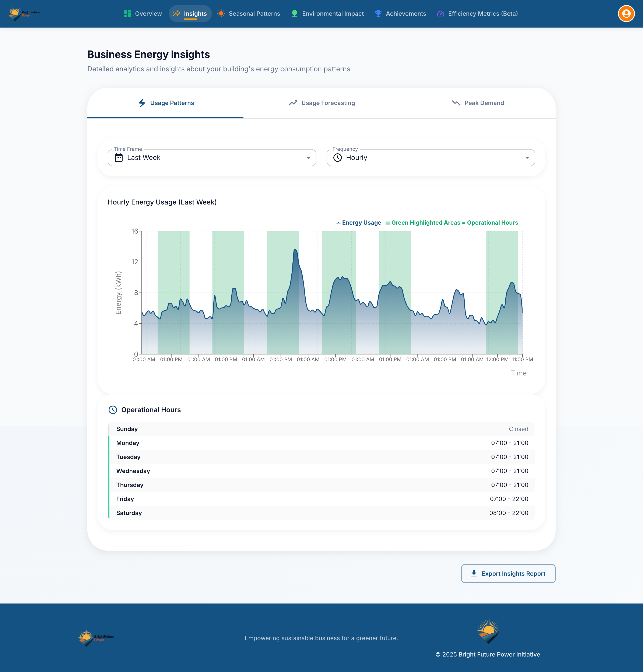This screenshot has height=672, width=643.
Task: Toggle Energy Usage series in chart legend
Action: click(x=359, y=223)
